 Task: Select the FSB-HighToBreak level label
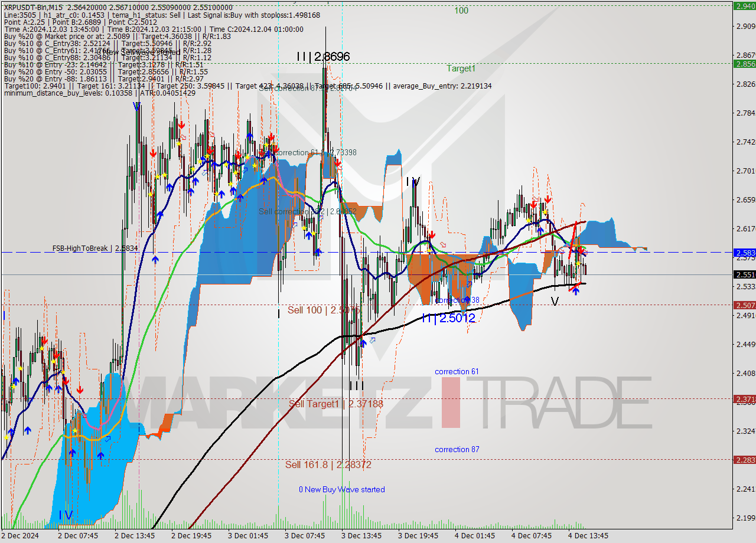[94, 248]
